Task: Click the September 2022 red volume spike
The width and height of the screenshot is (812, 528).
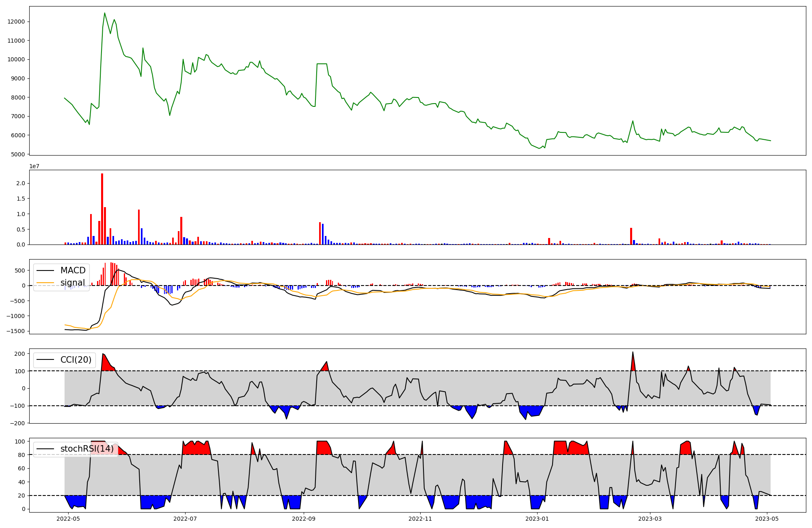Action: 320,234
